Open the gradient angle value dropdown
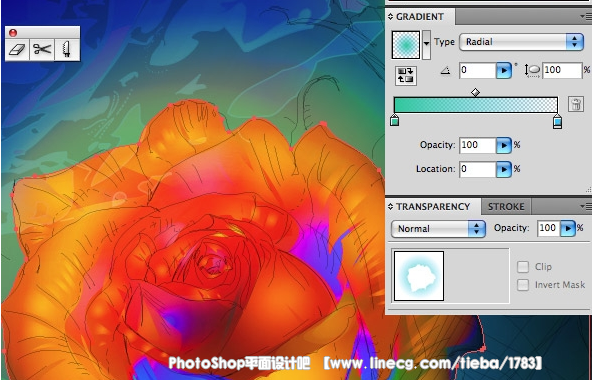The height and width of the screenshot is (380, 592). (x=504, y=70)
